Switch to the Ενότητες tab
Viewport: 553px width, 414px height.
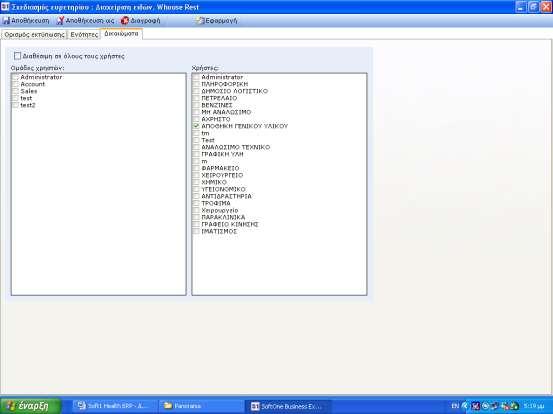pos(84,35)
